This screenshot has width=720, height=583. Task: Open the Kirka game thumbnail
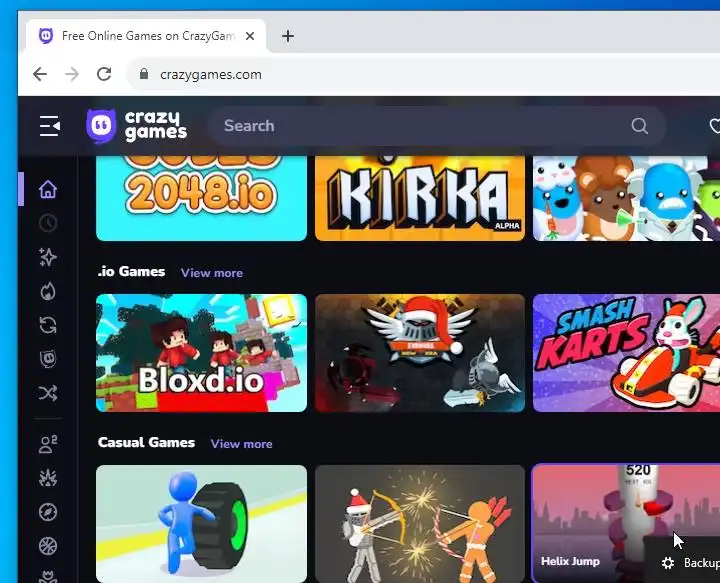coord(420,198)
